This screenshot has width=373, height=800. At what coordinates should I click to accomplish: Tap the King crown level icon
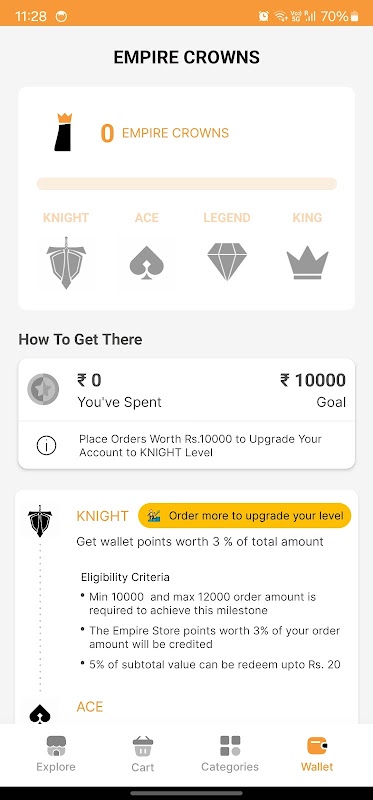[307, 263]
